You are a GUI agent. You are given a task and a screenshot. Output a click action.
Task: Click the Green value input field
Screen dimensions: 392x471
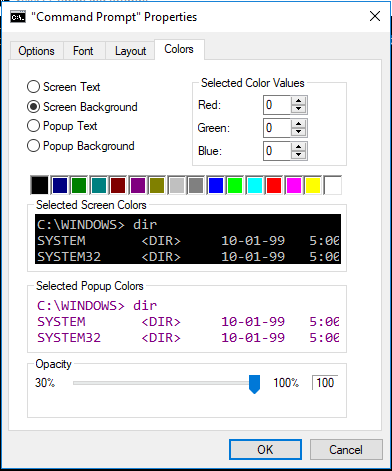[x=277, y=128]
